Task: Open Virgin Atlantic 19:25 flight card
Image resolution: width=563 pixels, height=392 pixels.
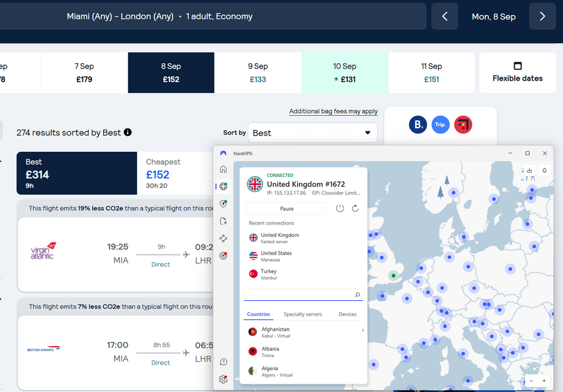Action: pos(116,254)
